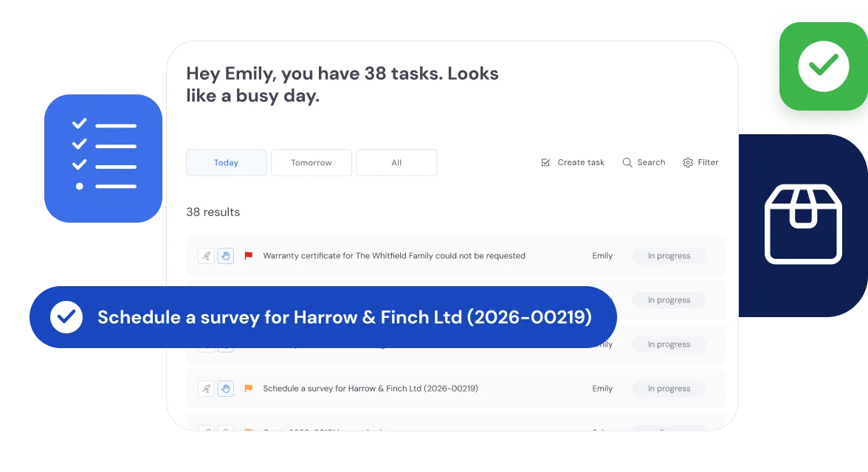Click Emily assignee on Warranty certificate row
868x472 pixels.
coord(602,256)
